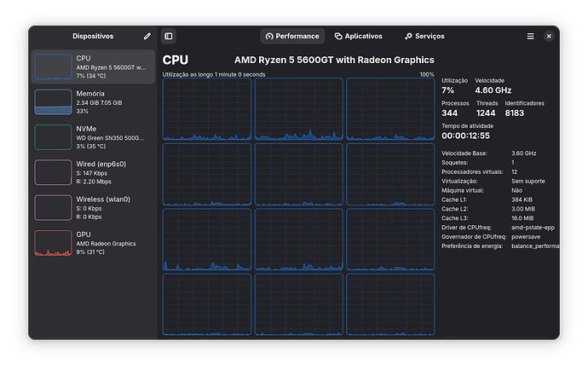This screenshot has width=588, height=370.
Task: Click the Memória usage mini graph
Action: click(53, 102)
